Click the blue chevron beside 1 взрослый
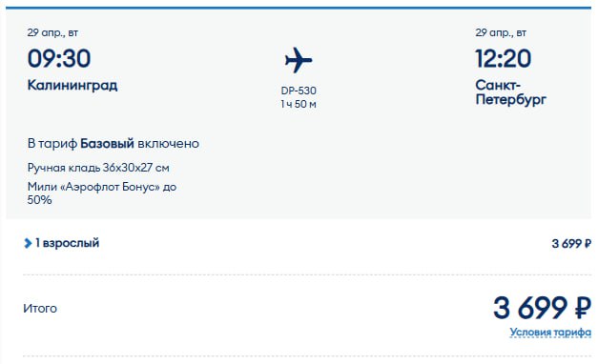Image resolution: width=598 pixels, height=364 pixels. point(28,243)
